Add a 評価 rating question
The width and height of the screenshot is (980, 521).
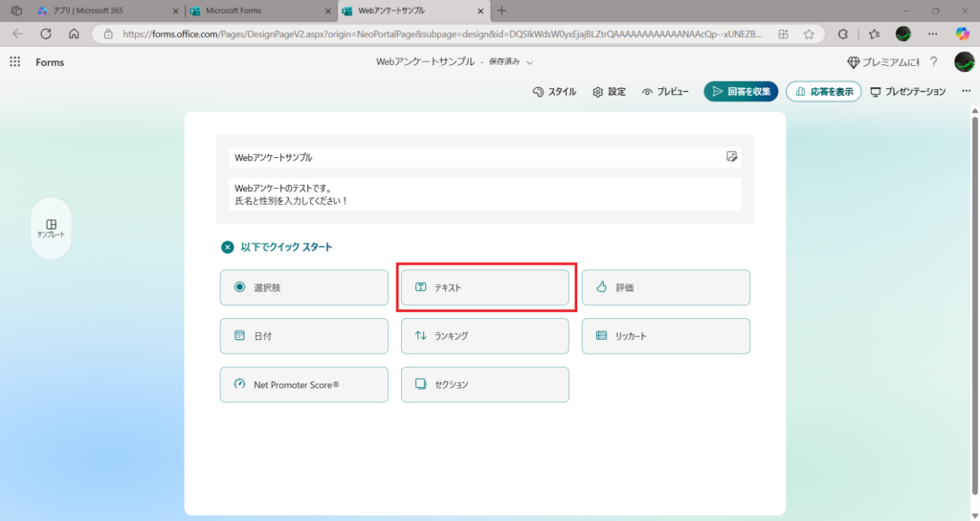tap(665, 287)
